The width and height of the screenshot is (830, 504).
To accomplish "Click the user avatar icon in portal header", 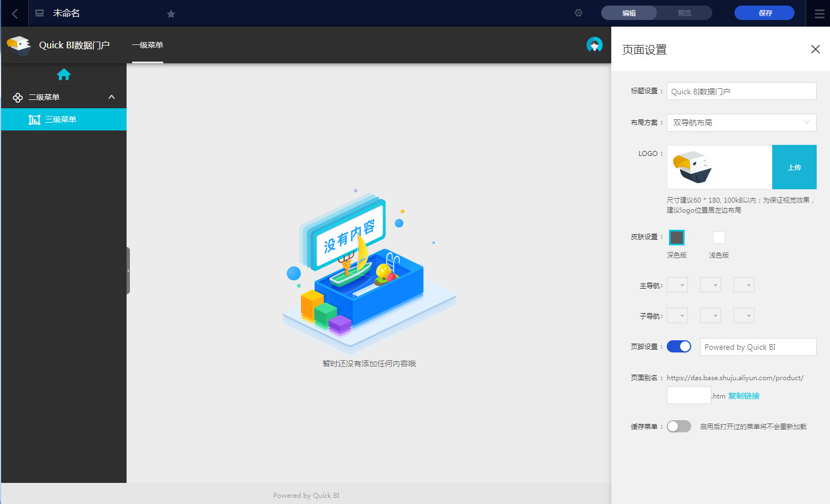I will click(x=595, y=44).
